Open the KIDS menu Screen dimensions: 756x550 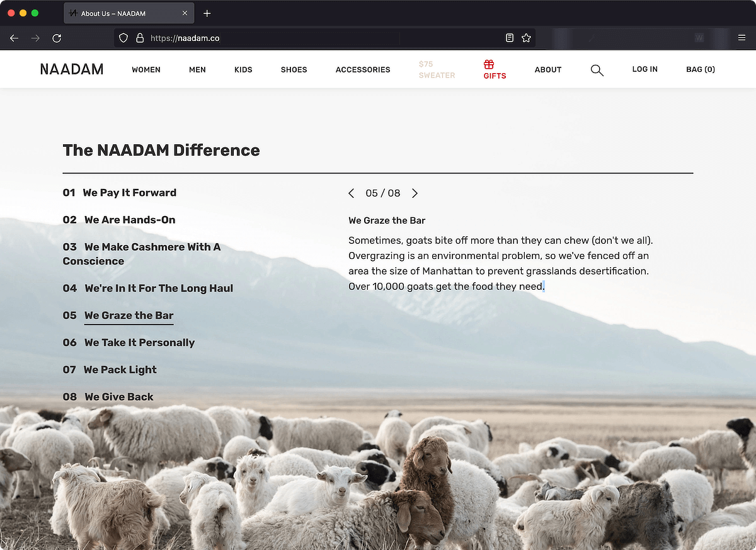pyautogui.click(x=243, y=70)
